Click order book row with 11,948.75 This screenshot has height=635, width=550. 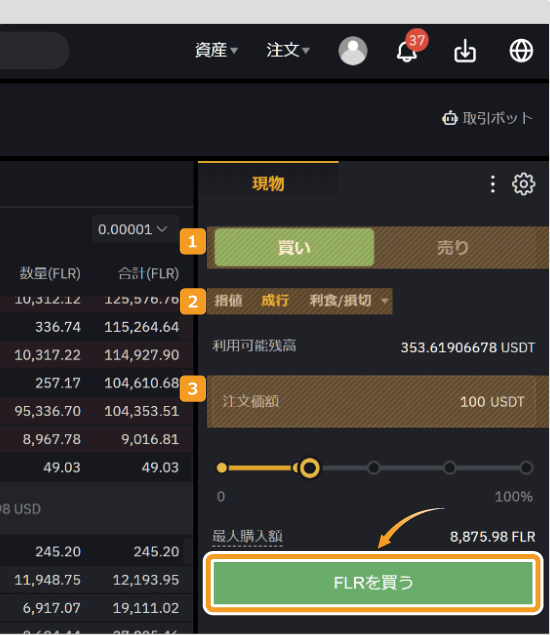tap(96, 580)
